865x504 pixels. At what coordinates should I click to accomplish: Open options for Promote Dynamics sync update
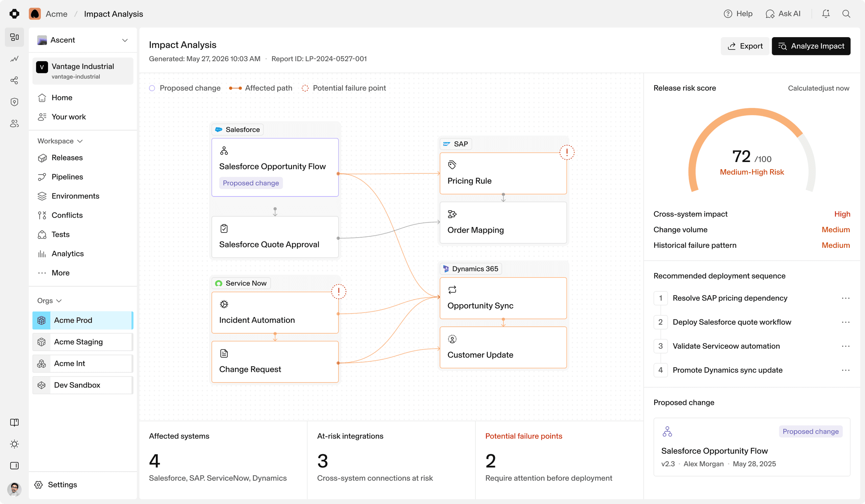[845, 370]
